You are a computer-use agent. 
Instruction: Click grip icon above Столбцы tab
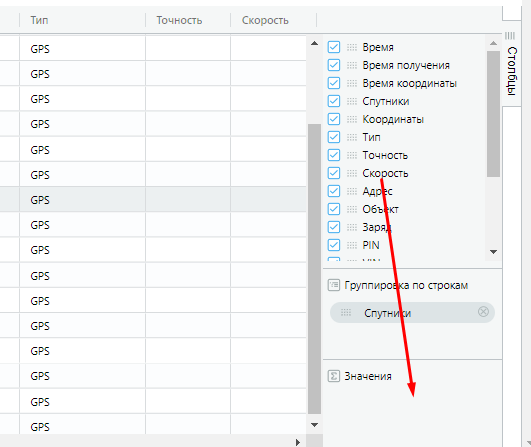tap(510, 36)
